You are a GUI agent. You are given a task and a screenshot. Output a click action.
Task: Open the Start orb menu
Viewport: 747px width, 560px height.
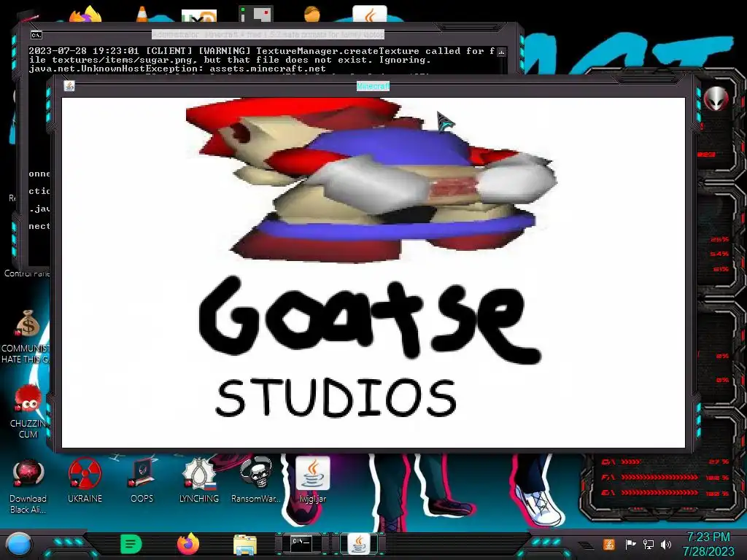[x=18, y=544]
